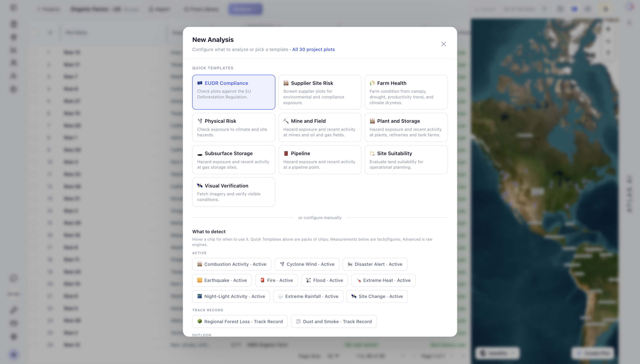Screen dimensions: 640x364
Task: Toggle the Combustion Activity chip
Action: (232, 264)
